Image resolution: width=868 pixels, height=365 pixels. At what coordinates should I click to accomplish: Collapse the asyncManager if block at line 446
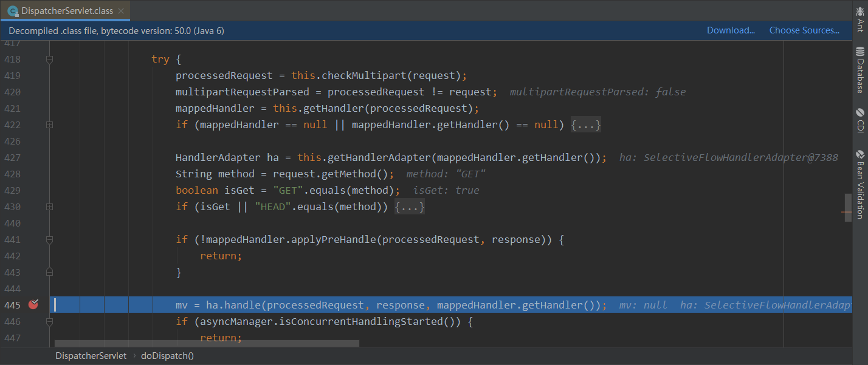pos(49,321)
